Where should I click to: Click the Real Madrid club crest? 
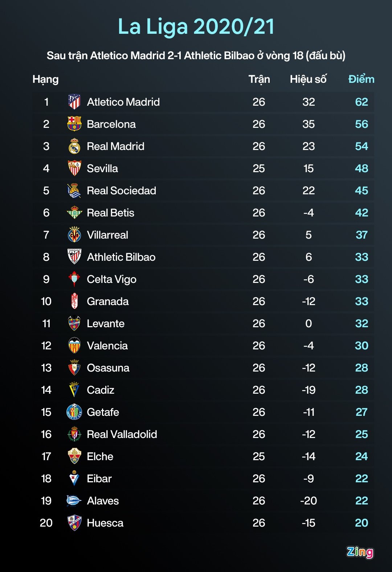[74, 146]
